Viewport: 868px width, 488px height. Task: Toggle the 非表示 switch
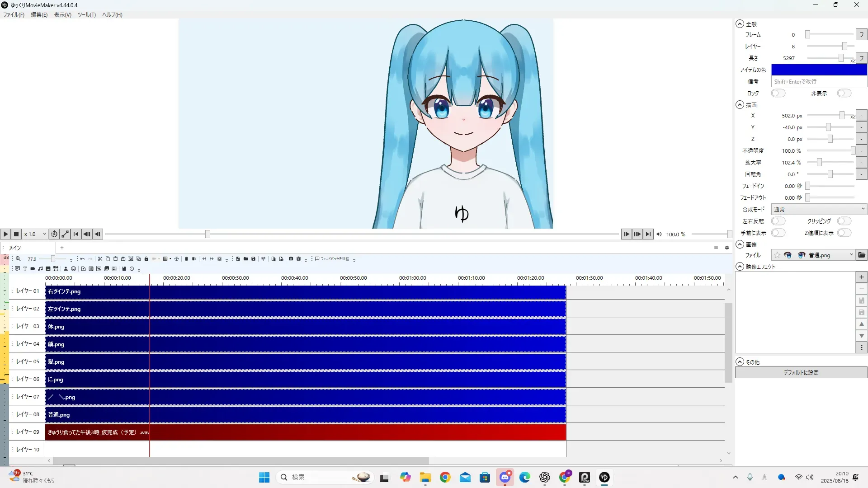844,93
